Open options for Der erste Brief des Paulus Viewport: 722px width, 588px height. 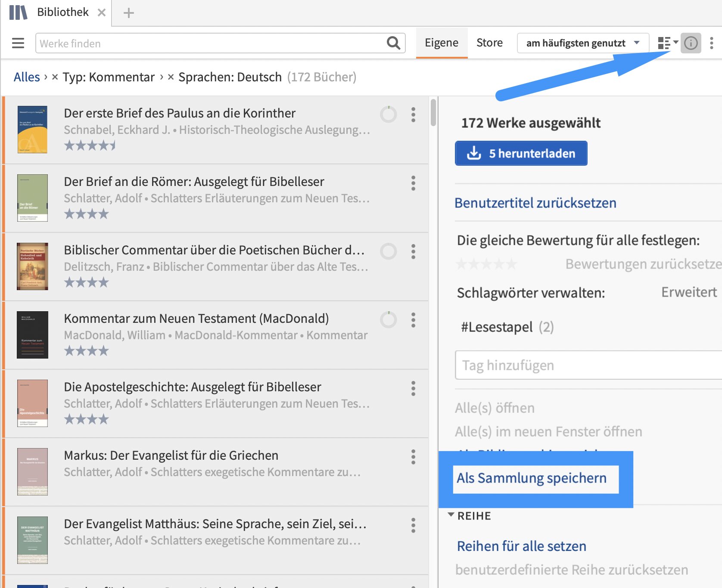pyautogui.click(x=413, y=115)
